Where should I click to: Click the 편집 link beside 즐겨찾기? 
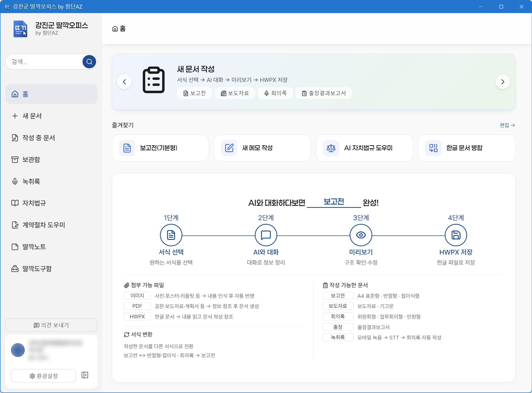[x=507, y=125]
